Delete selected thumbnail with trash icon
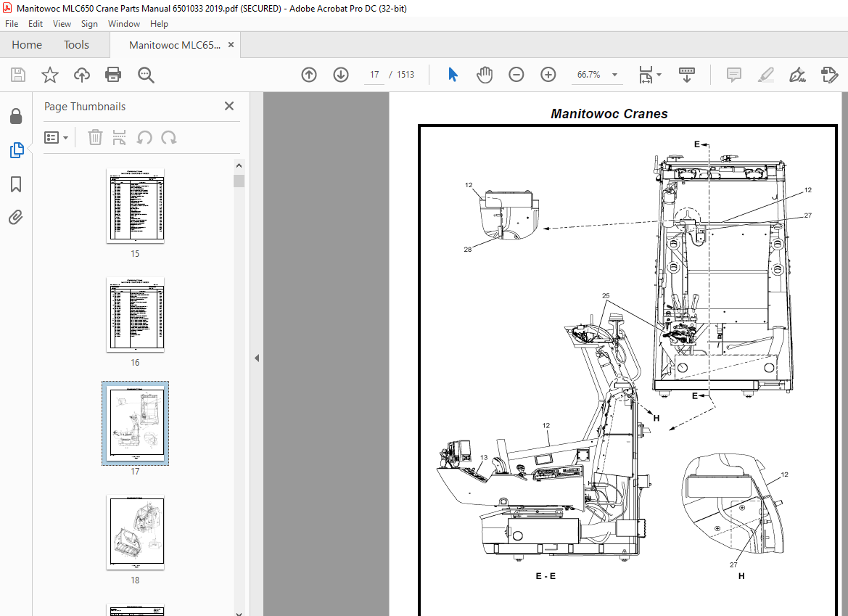The width and height of the screenshot is (848, 616). (95, 137)
